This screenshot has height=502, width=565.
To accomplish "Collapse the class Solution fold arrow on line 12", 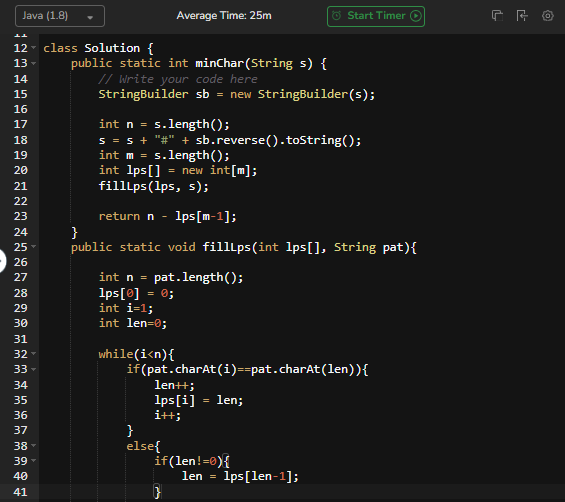I will point(34,48).
